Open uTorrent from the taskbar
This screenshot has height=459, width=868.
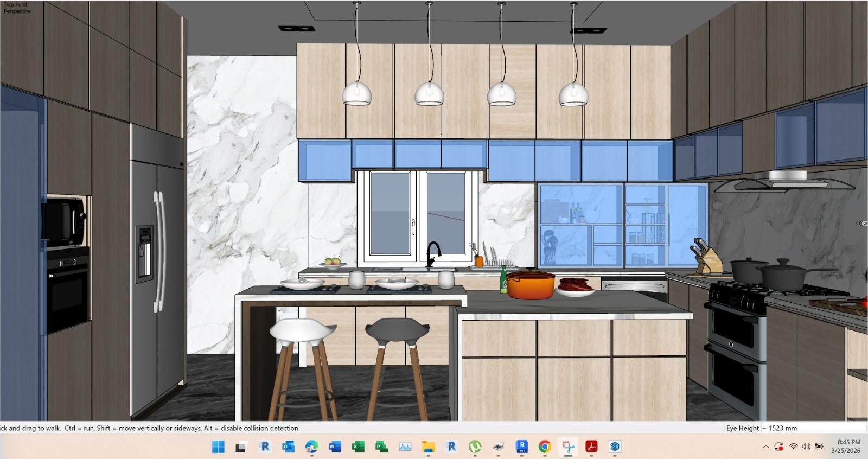click(x=475, y=447)
